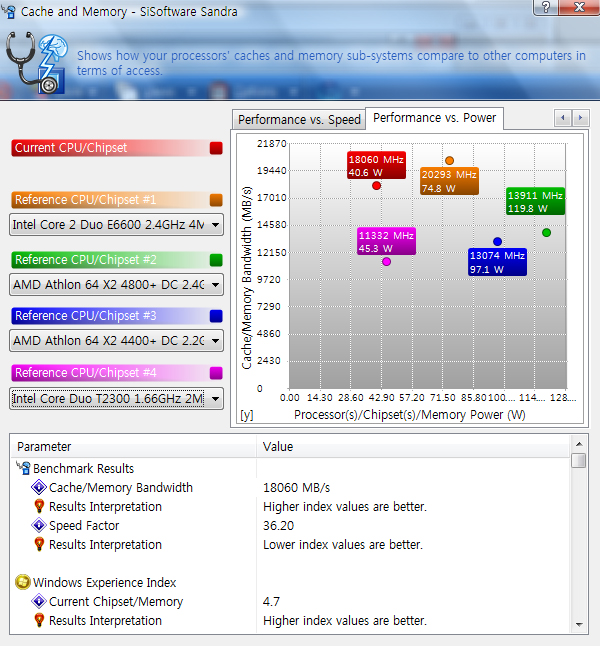Click the magenta Reference CPU/Chipset #4 swatch
Image resolution: width=600 pixels, height=646 pixels.
(x=216, y=373)
